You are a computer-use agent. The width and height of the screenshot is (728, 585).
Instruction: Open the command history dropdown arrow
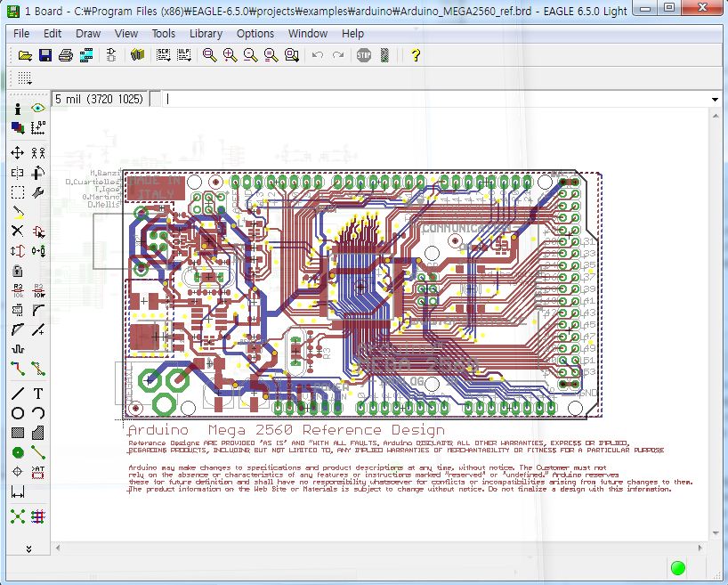tap(715, 100)
